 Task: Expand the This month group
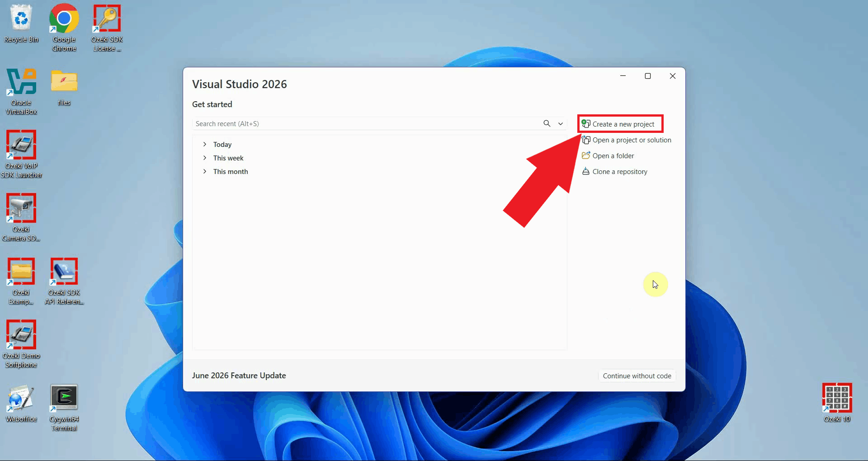(x=205, y=171)
